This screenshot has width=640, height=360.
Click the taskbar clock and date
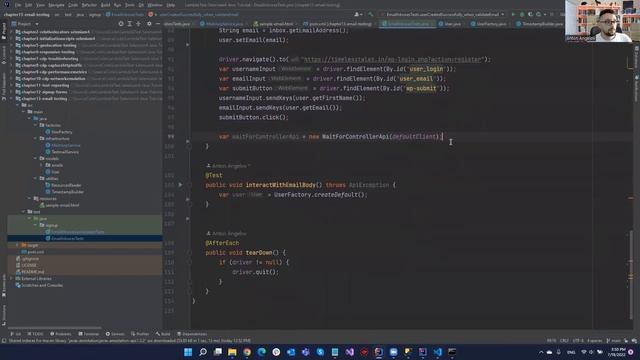tap(618, 352)
